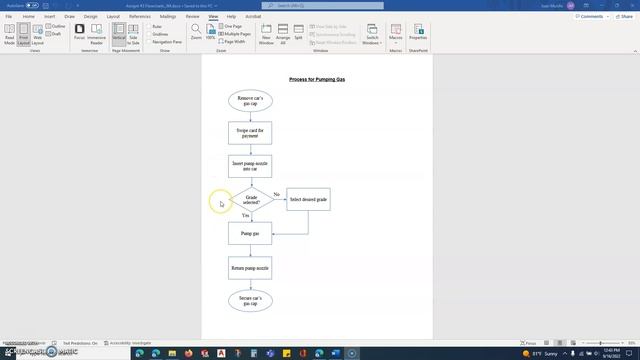
Task: Open the Mailings tab
Action: (168, 16)
